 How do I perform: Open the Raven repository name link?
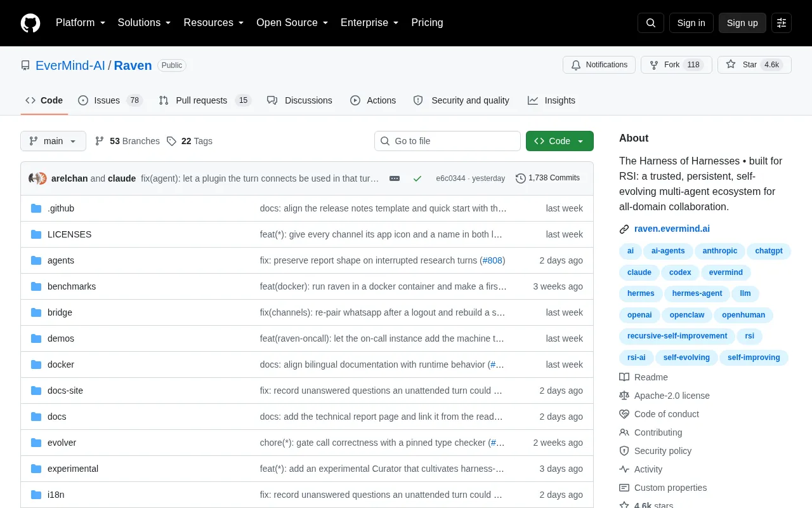coord(133,65)
